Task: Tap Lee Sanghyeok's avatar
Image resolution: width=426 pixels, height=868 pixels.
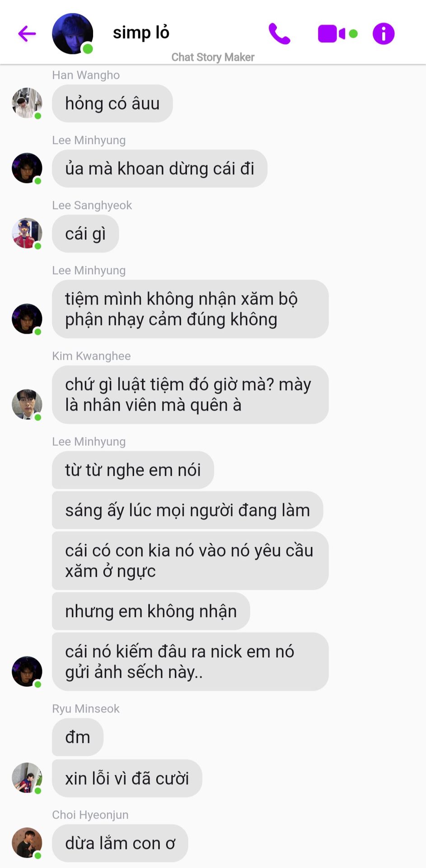Action: tap(27, 233)
